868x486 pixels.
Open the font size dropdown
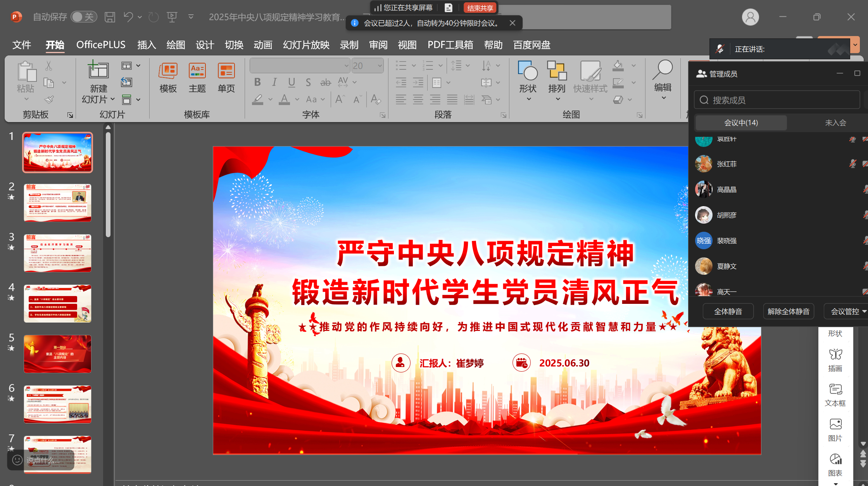coord(380,66)
